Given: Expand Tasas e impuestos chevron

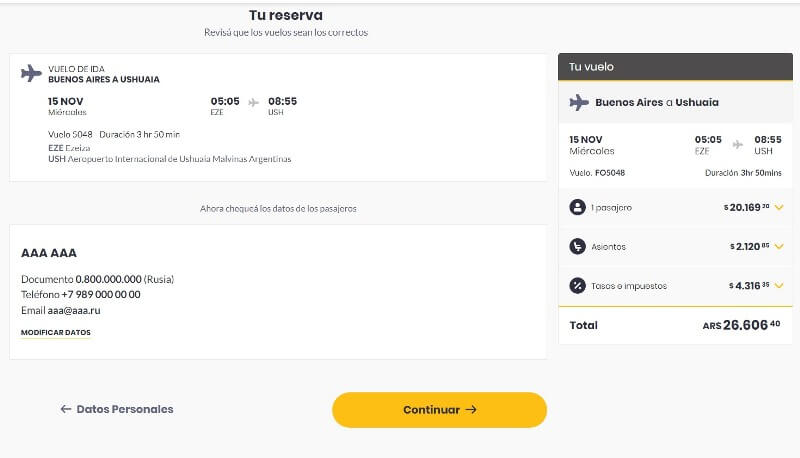Looking at the screenshot, I should (x=779, y=286).
